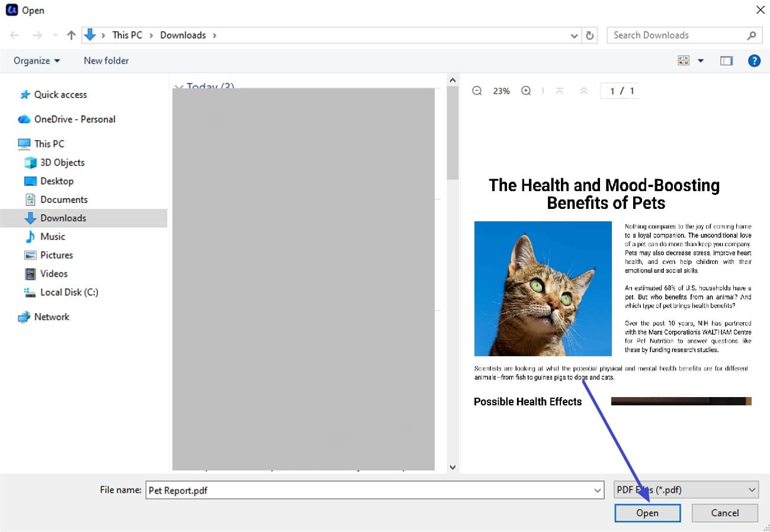Expand the file name history dropdown
The image size is (770, 532).
tap(597, 489)
